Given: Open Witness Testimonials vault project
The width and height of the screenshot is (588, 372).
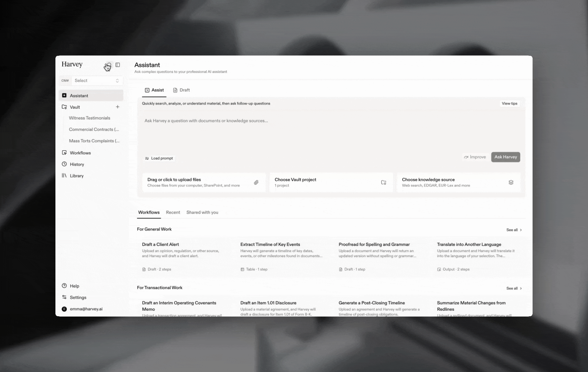Looking at the screenshot, I should point(90,118).
